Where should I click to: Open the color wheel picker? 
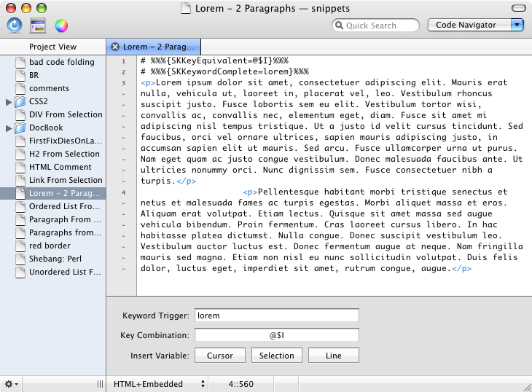click(61, 26)
